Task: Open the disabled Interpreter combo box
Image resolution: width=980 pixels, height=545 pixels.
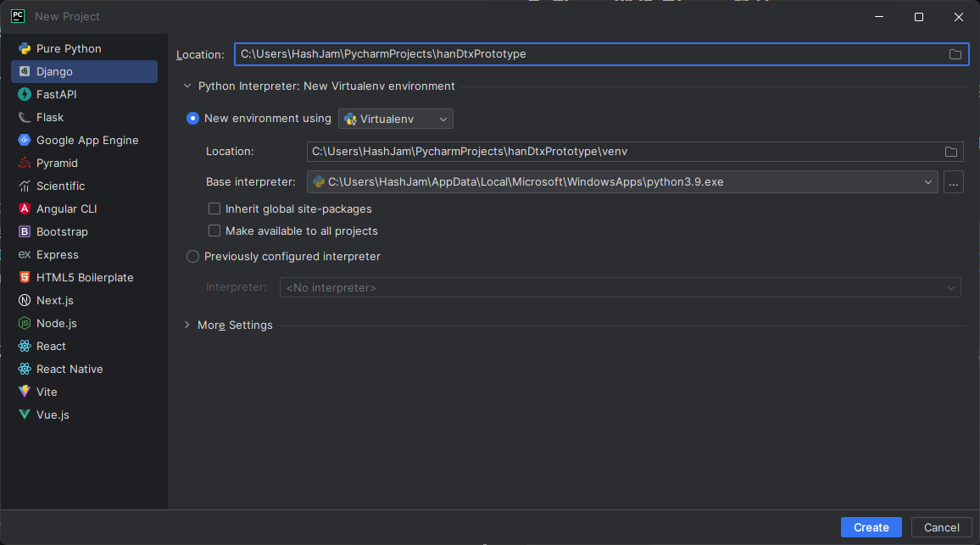Action: pyautogui.click(x=620, y=287)
